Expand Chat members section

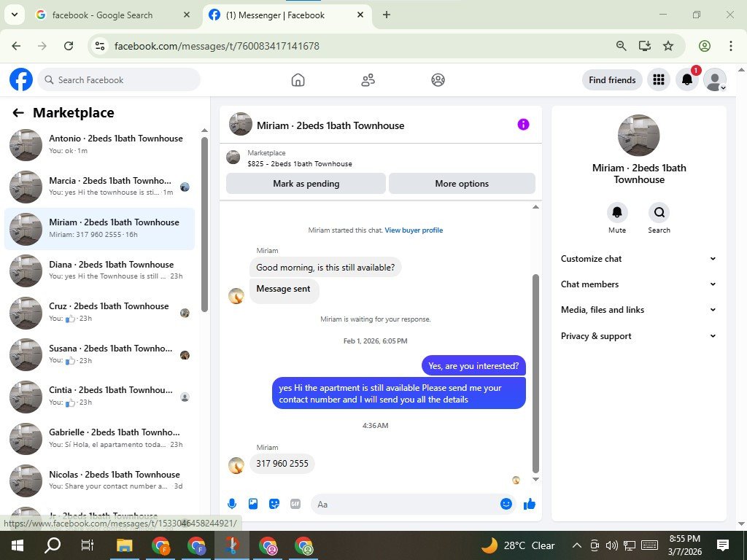coord(638,284)
